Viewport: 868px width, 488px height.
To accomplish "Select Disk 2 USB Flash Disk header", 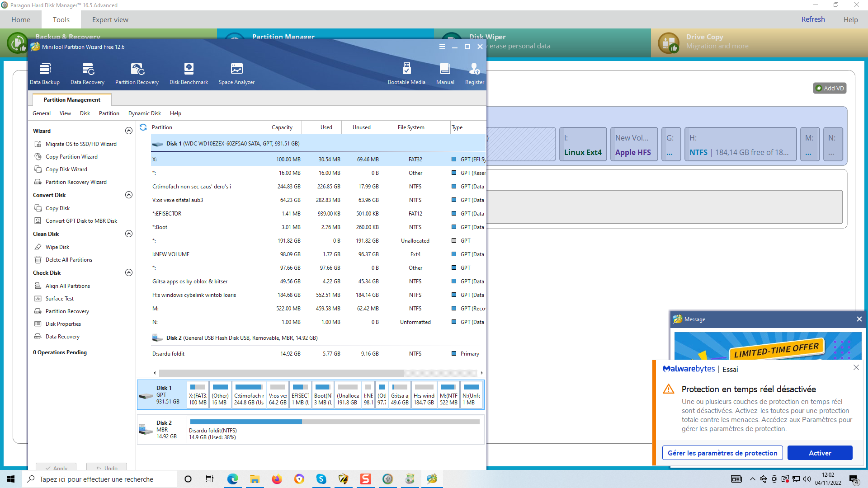I will coord(318,338).
